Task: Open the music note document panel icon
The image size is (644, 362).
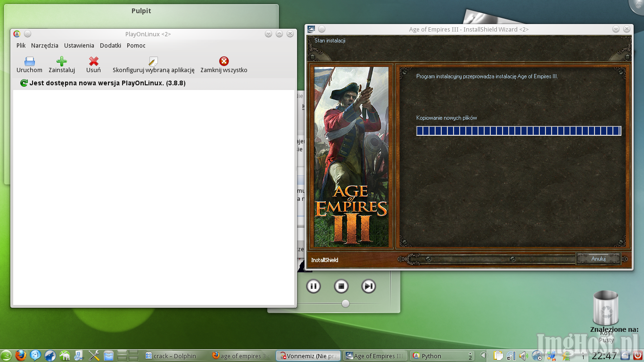Action: (79, 355)
